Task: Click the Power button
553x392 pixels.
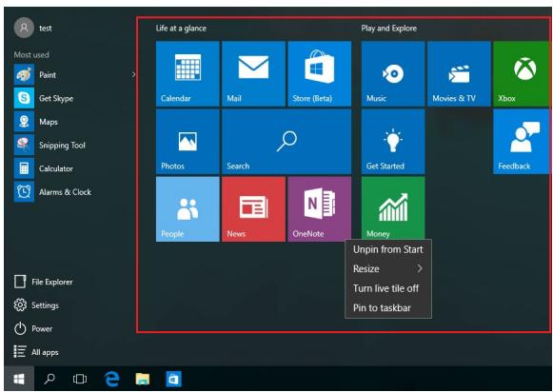Action: (x=33, y=328)
